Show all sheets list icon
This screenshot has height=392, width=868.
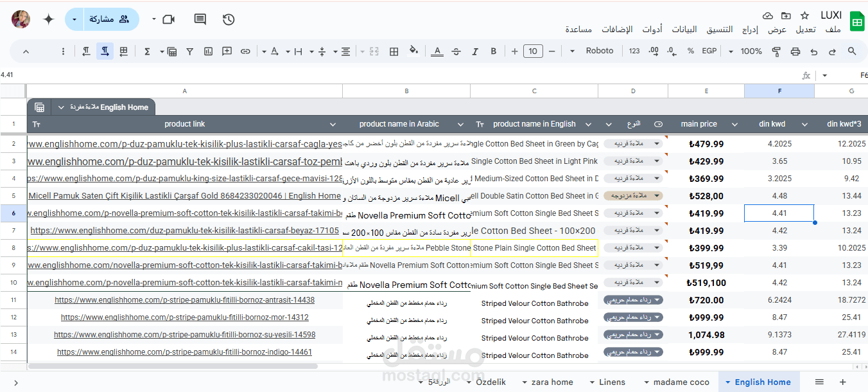coord(819,382)
